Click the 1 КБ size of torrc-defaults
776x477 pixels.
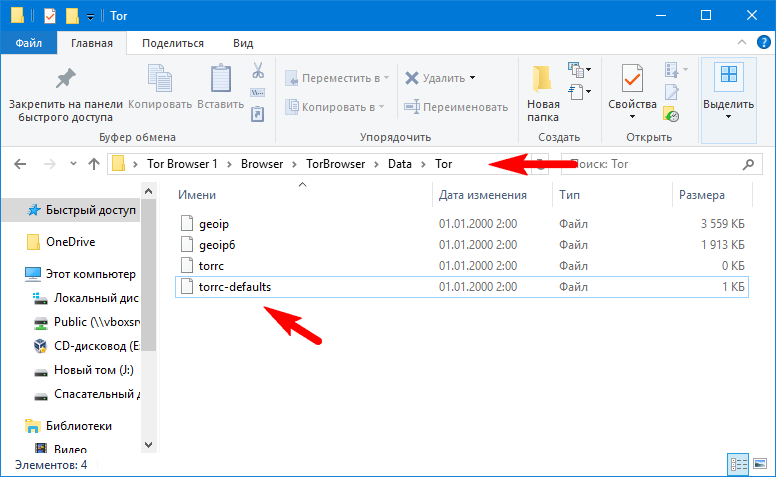tap(733, 287)
